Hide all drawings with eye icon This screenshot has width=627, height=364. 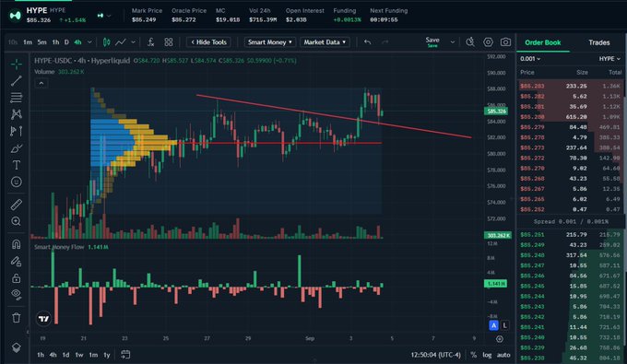pyautogui.click(x=17, y=295)
